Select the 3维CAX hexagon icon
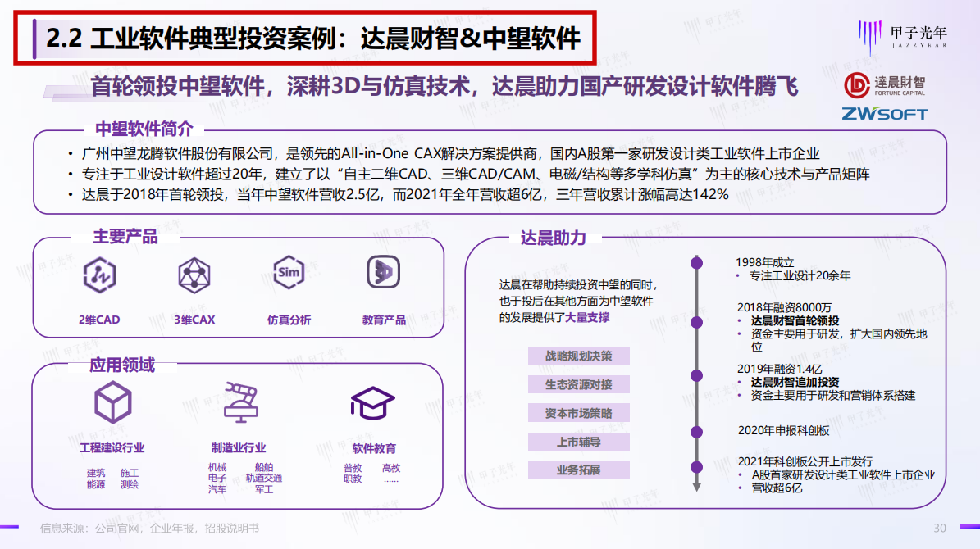This screenshot has height=549, width=980. tap(194, 276)
